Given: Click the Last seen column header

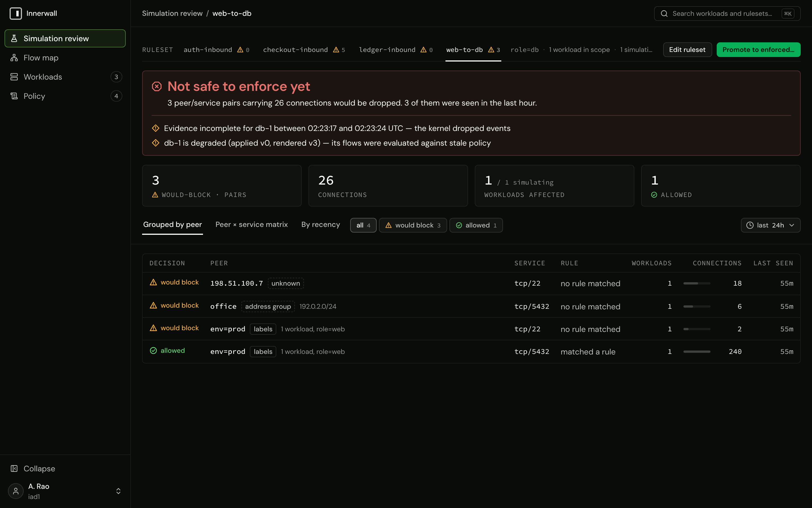Looking at the screenshot, I should (x=773, y=263).
